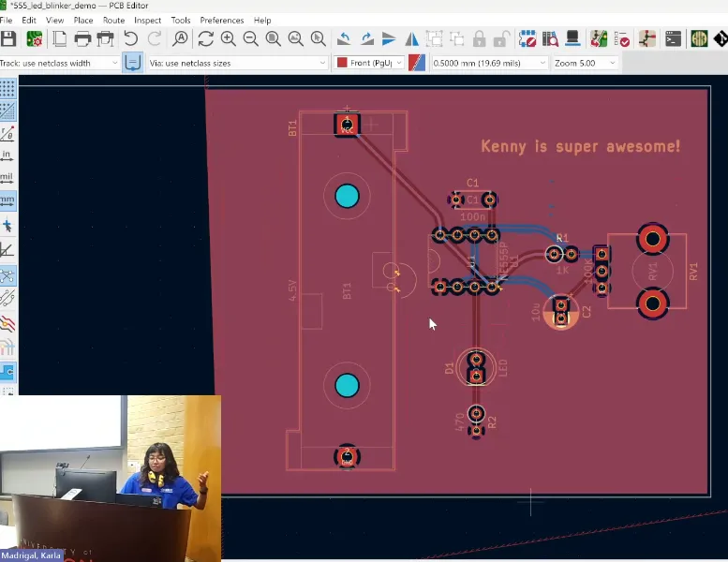The width and height of the screenshot is (728, 562).
Task: Open the active layer Front dropdown
Action: coord(368,63)
